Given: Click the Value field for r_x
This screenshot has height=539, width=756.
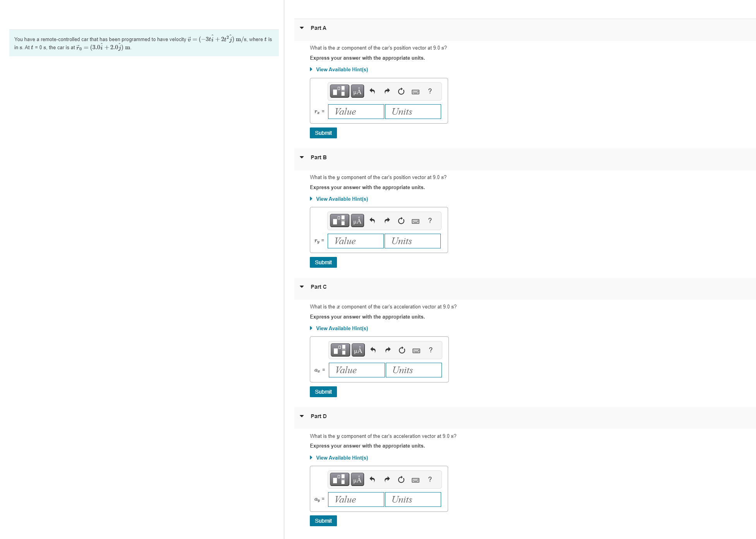Looking at the screenshot, I should click(356, 112).
